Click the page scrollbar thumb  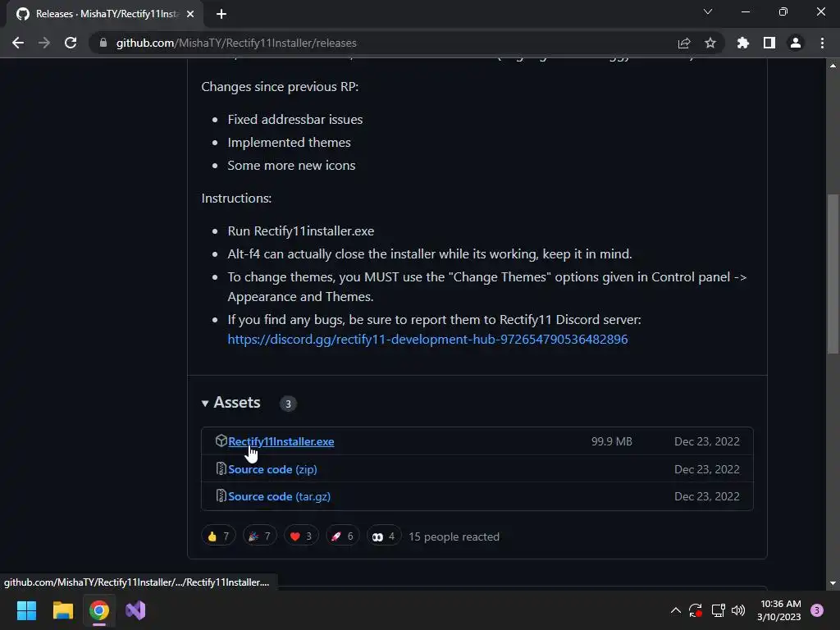(833, 273)
